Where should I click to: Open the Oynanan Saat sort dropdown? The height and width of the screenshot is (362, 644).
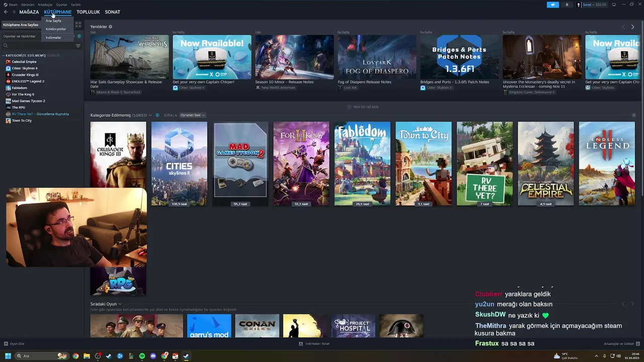coord(193,115)
